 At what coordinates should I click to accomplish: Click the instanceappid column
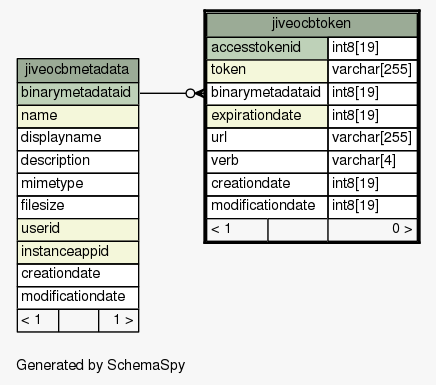[78, 252]
